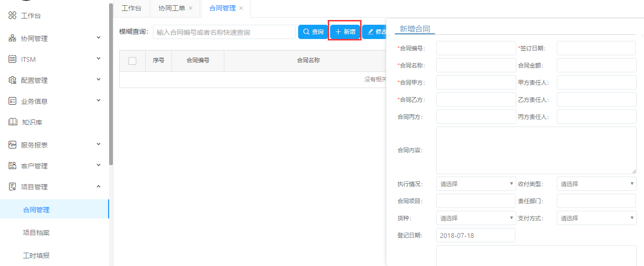Click the 工作台 sidebar icon

12,16
